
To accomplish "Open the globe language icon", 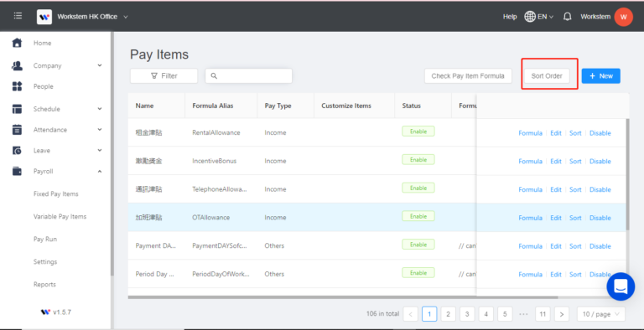I will tap(530, 17).
